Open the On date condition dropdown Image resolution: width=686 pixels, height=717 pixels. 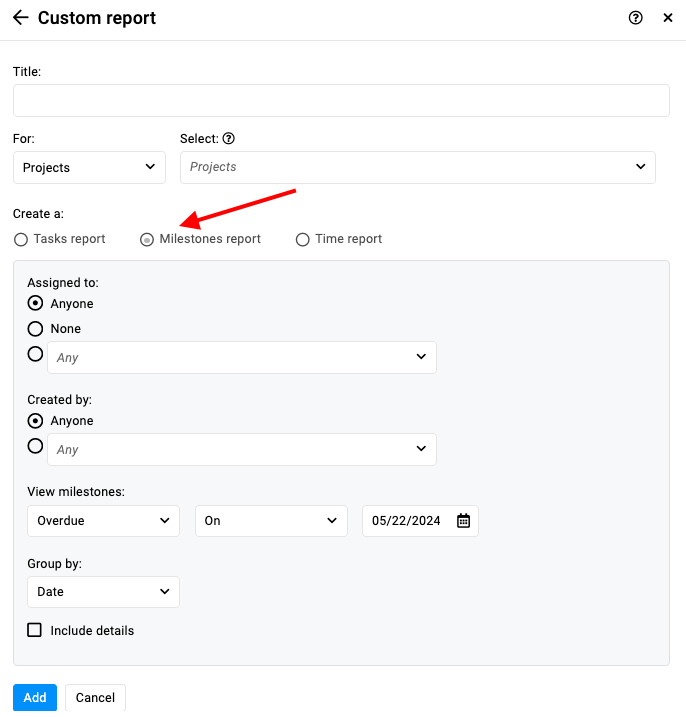click(x=271, y=520)
